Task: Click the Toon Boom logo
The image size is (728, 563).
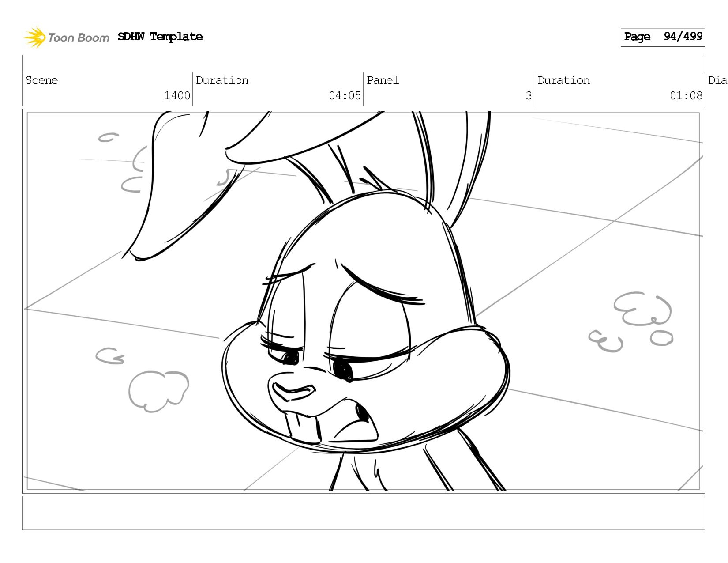Action: coord(66,37)
